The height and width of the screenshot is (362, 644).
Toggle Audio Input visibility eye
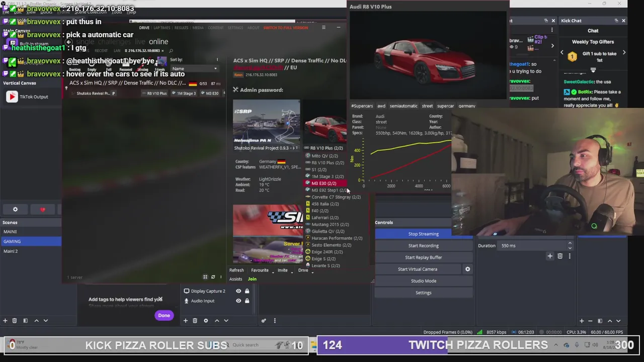[x=238, y=301]
